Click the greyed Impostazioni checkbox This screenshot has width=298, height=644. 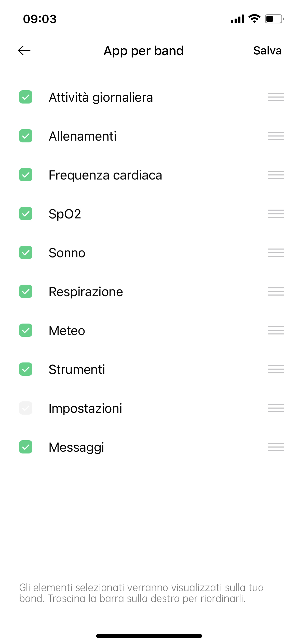[x=26, y=408]
